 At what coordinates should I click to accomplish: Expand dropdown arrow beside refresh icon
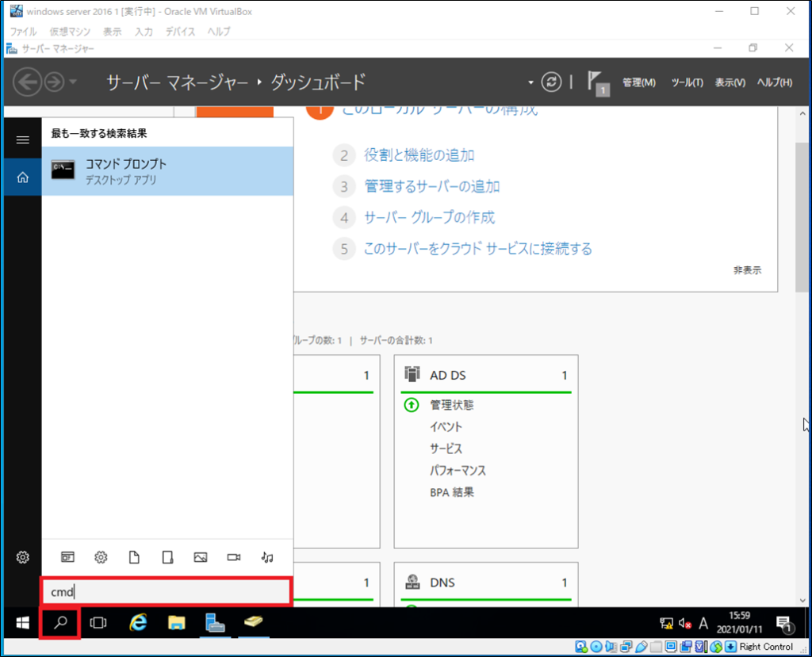[530, 82]
